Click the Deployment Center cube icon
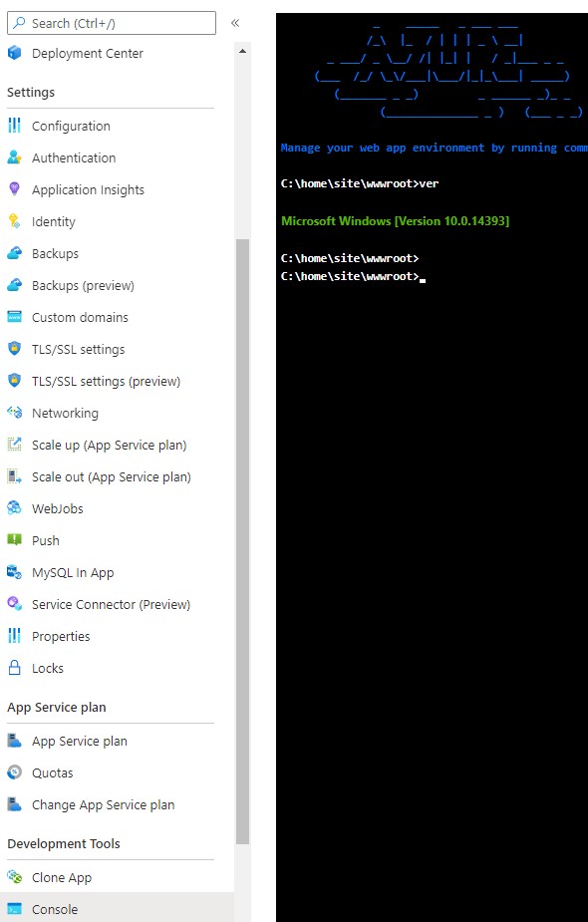 click(x=14, y=53)
